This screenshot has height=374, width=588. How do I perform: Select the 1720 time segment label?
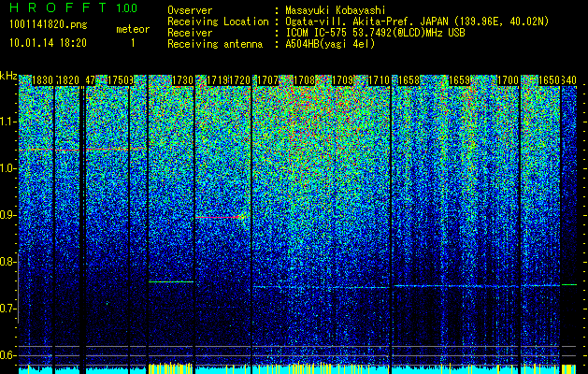coord(239,80)
